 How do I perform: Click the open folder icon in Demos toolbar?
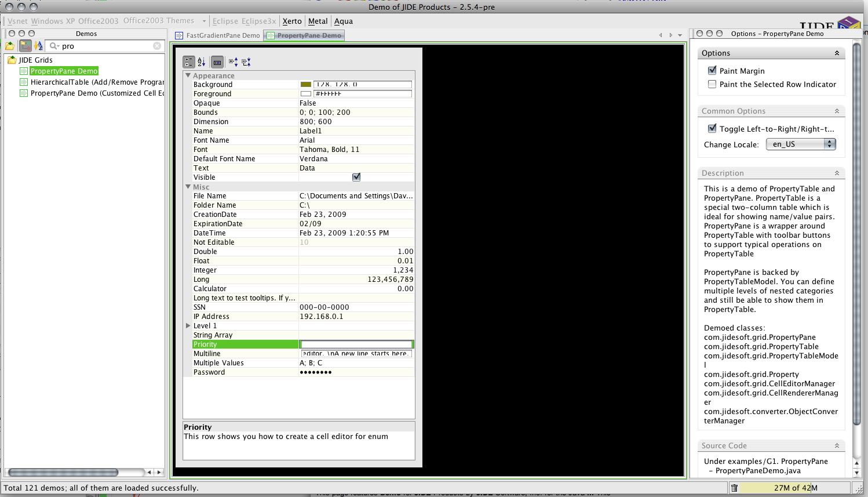tap(10, 46)
